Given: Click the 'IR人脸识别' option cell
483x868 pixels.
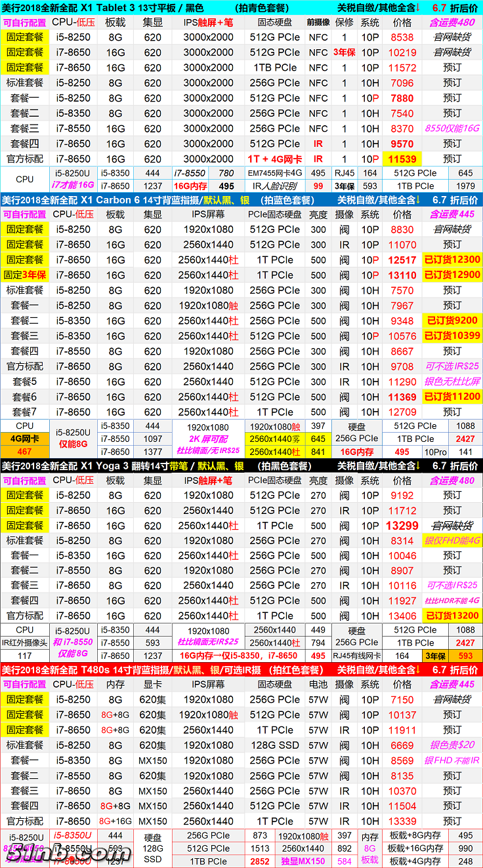Looking at the screenshot, I should [275, 186].
